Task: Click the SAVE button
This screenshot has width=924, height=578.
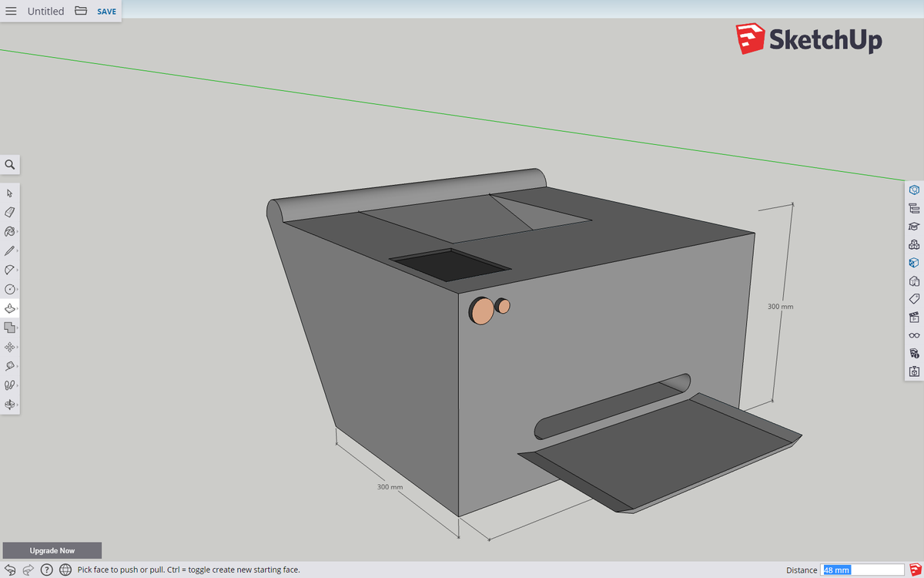Action: pos(107,12)
